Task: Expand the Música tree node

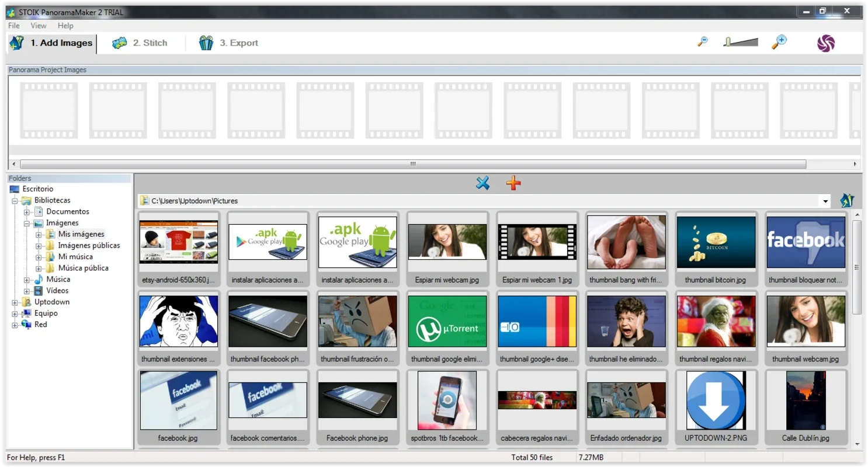Action: [27, 280]
